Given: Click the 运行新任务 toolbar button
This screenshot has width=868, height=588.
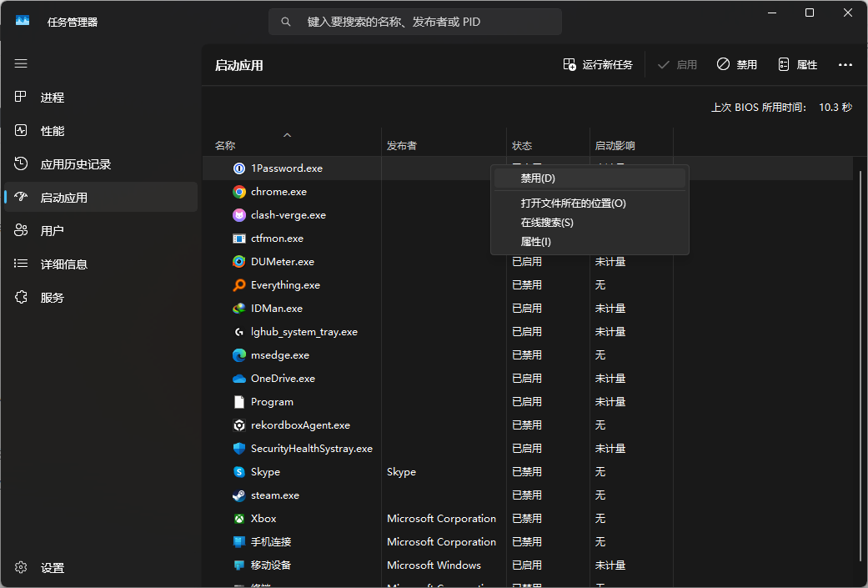Looking at the screenshot, I should click(598, 65).
